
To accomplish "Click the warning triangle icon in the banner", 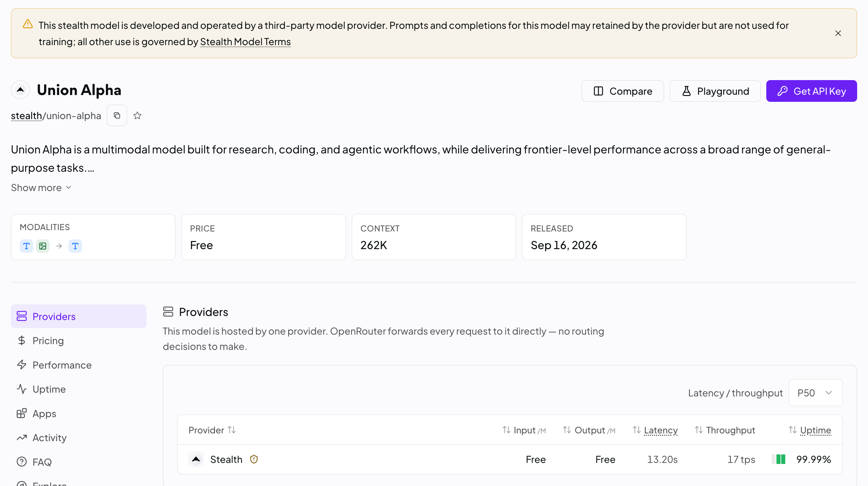I will (x=28, y=24).
